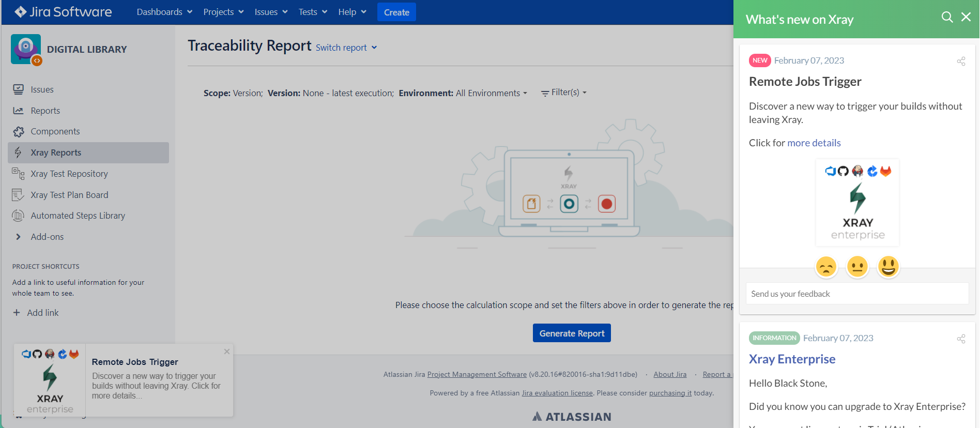Click the INFORMATION badge on second card
The width and height of the screenshot is (980, 428).
pos(774,338)
